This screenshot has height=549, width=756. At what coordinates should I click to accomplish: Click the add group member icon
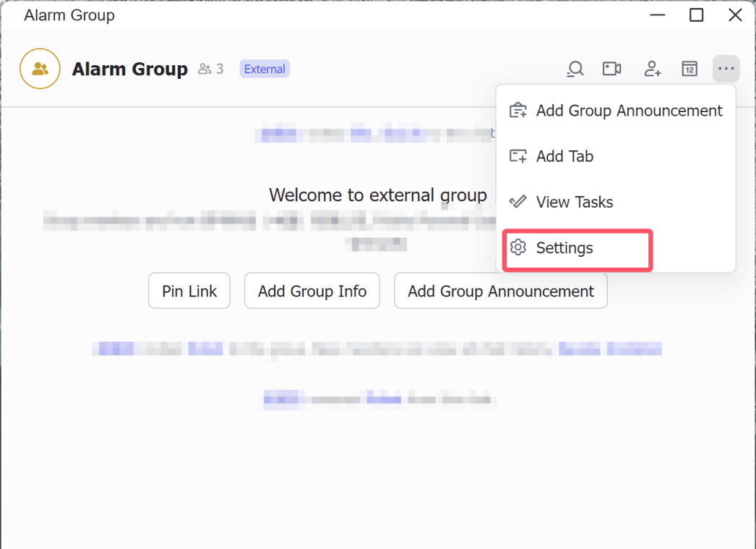(653, 69)
